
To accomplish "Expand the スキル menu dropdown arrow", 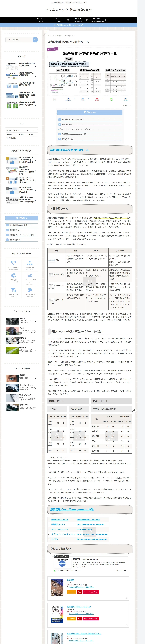I will (x=68, y=20).
